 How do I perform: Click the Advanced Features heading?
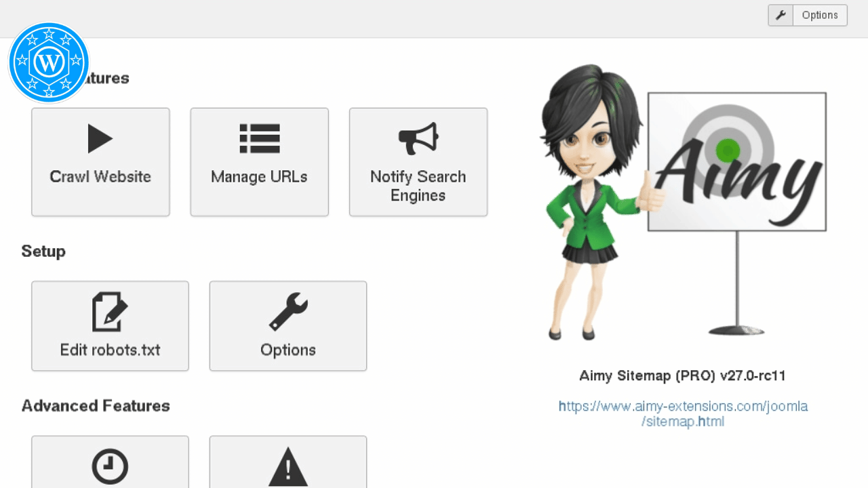coord(96,405)
